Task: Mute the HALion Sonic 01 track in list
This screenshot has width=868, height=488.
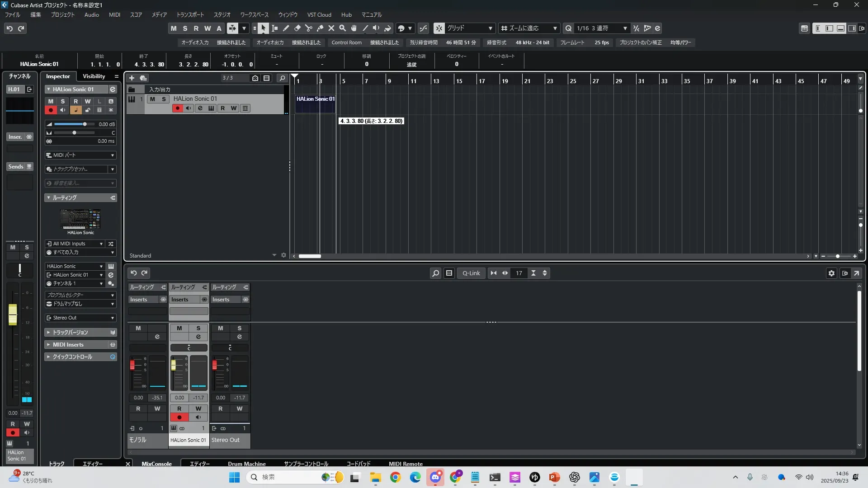Action: (x=152, y=99)
